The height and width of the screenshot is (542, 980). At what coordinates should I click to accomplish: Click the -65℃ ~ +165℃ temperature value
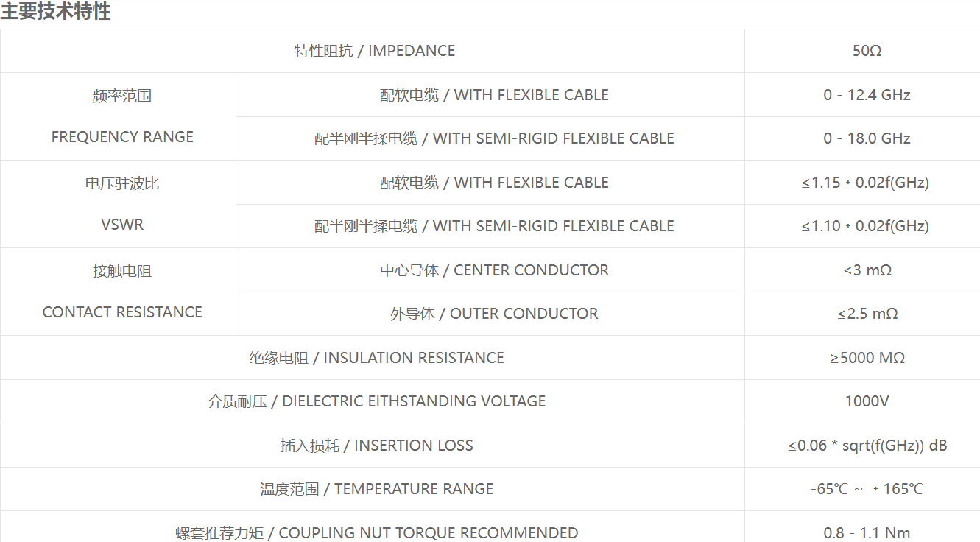point(867,489)
